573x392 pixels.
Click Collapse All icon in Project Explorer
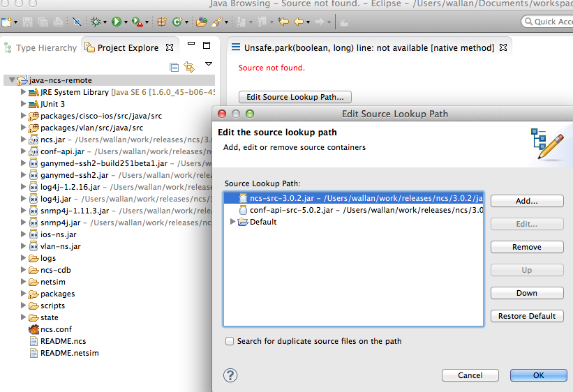(174, 67)
